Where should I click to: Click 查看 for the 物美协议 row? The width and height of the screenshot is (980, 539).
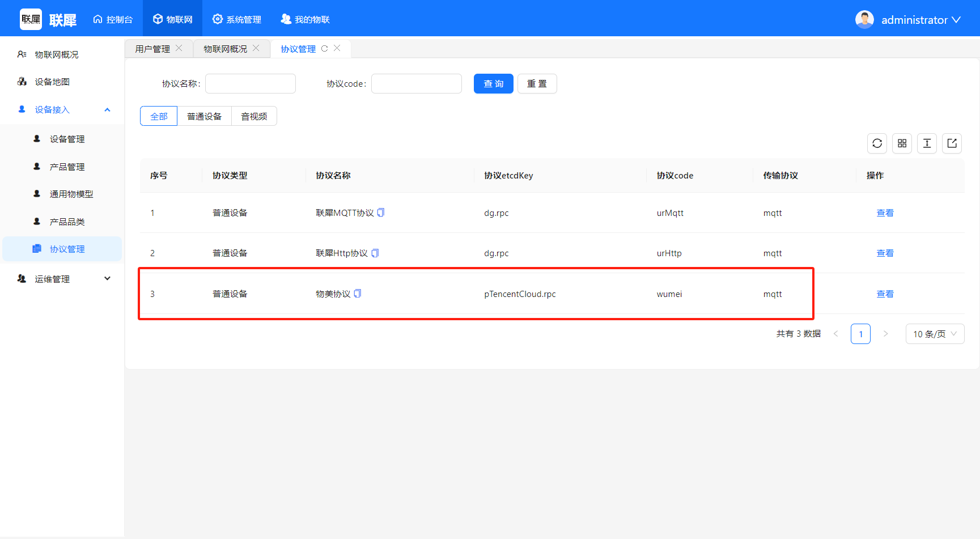point(885,294)
